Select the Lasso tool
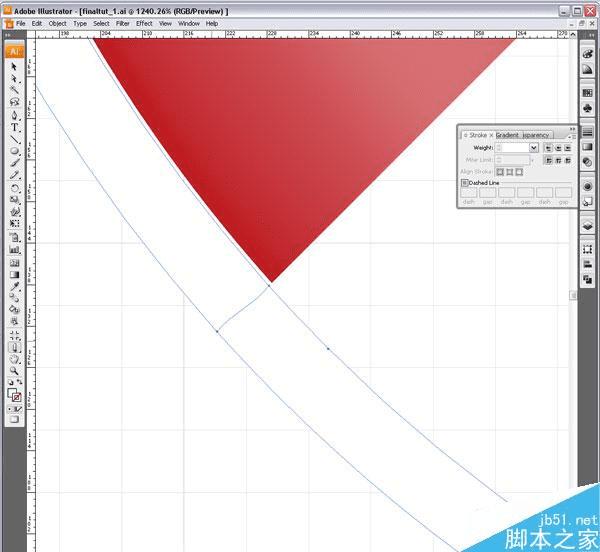Viewport: 600px width, 552px height. click(14, 102)
